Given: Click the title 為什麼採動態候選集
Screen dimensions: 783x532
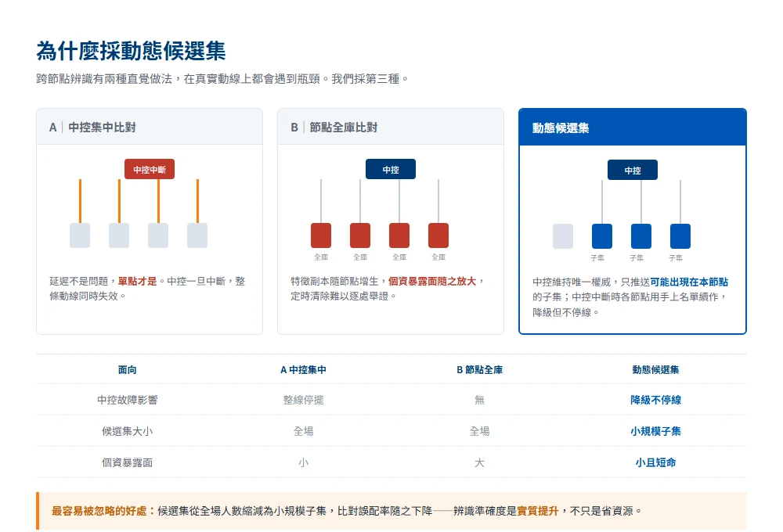Looking at the screenshot, I should click(131, 51).
